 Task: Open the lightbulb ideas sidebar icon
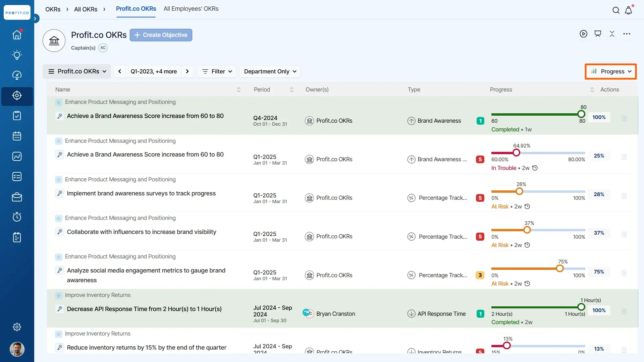(17, 55)
